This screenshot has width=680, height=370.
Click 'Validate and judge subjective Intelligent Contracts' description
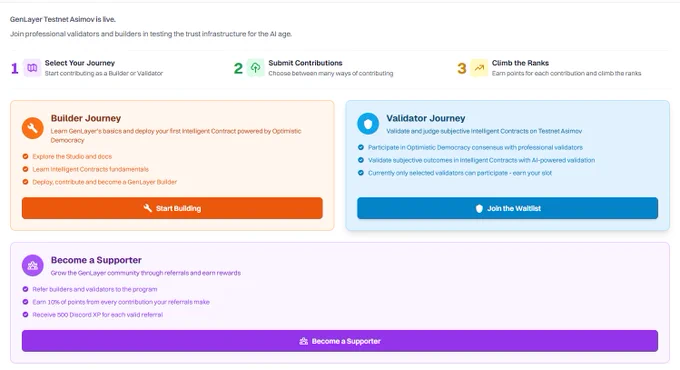coord(484,131)
